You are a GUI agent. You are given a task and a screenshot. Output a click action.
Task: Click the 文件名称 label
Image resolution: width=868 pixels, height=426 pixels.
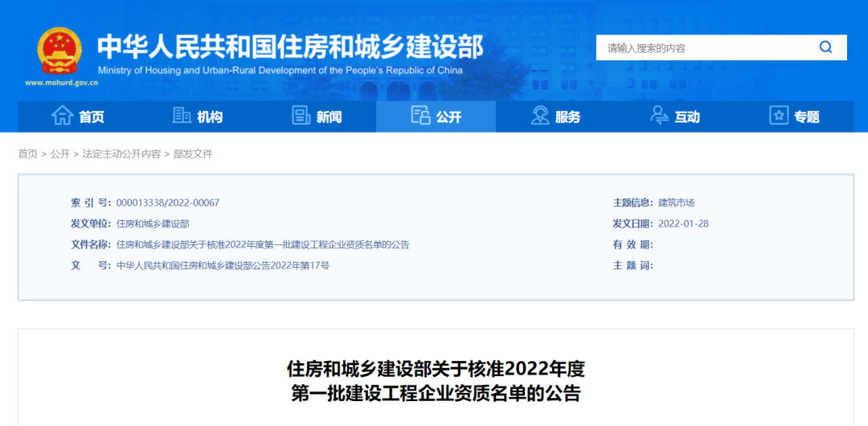tap(92, 245)
